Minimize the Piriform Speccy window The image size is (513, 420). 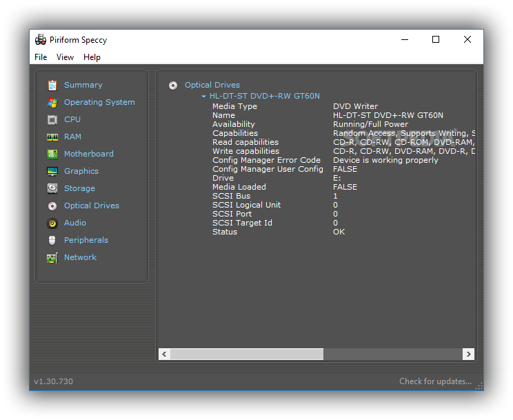pyautogui.click(x=405, y=39)
